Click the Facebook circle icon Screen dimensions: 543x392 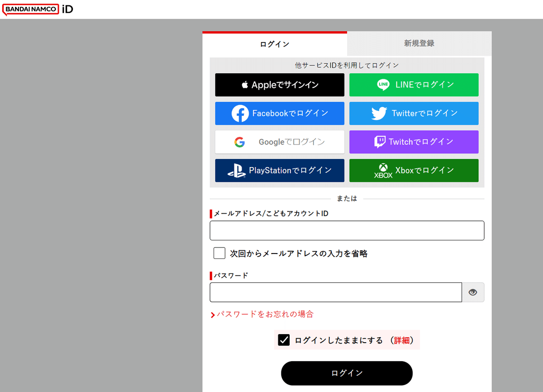(x=238, y=113)
